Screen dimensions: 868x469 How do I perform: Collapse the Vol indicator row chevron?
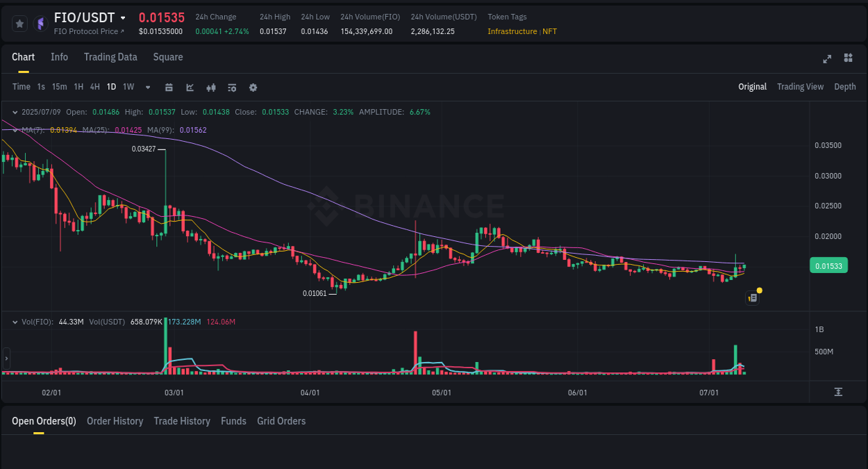pyautogui.click(x=15, y=322)
